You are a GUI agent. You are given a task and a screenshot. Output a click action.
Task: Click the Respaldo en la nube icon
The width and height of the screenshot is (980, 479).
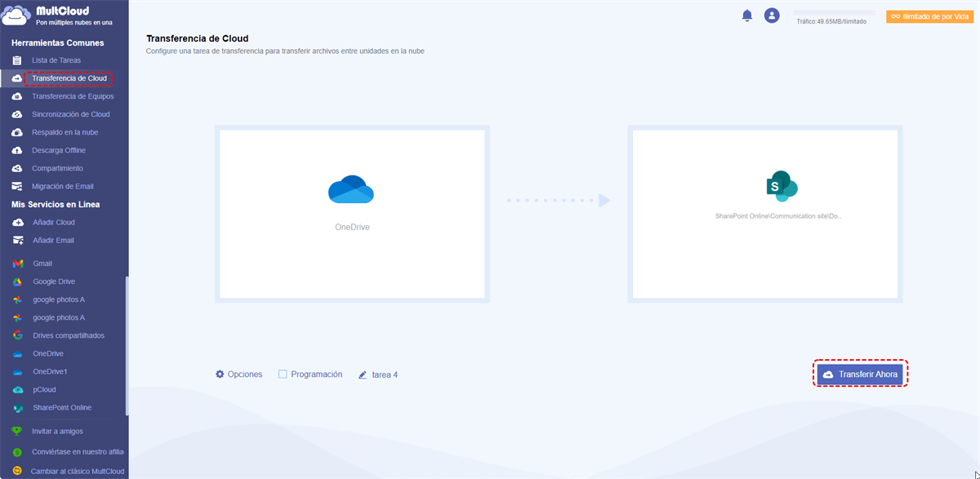[17, 132]
